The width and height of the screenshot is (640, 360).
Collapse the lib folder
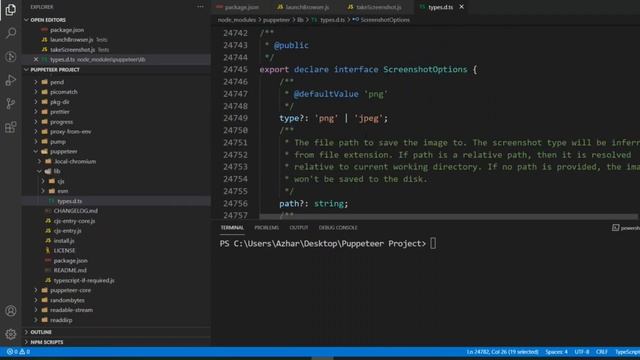(x=57, y=171)
